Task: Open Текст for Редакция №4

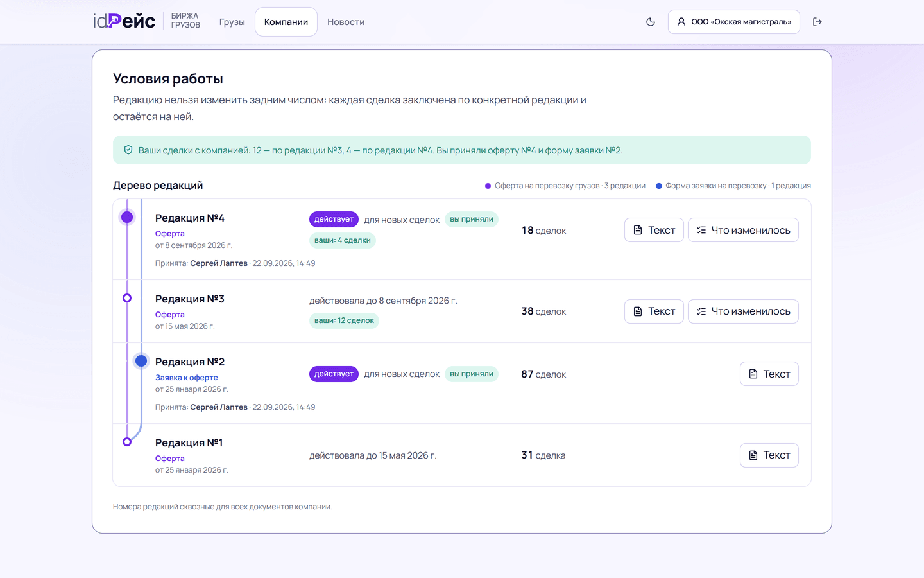Action: [654, 230]
